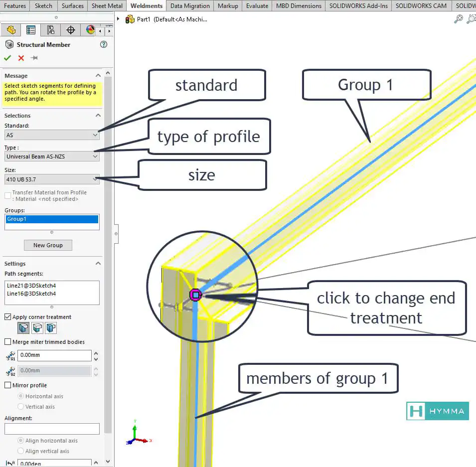Open the Evaluate tab

[x=257, y=6]
